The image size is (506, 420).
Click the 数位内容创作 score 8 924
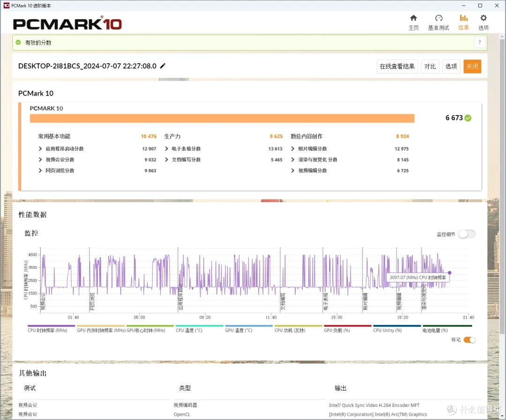click(x=402, y=136)
